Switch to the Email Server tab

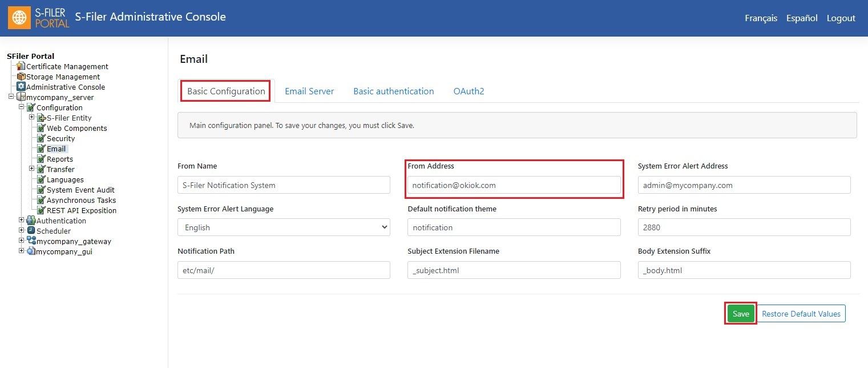click(309, 91)
